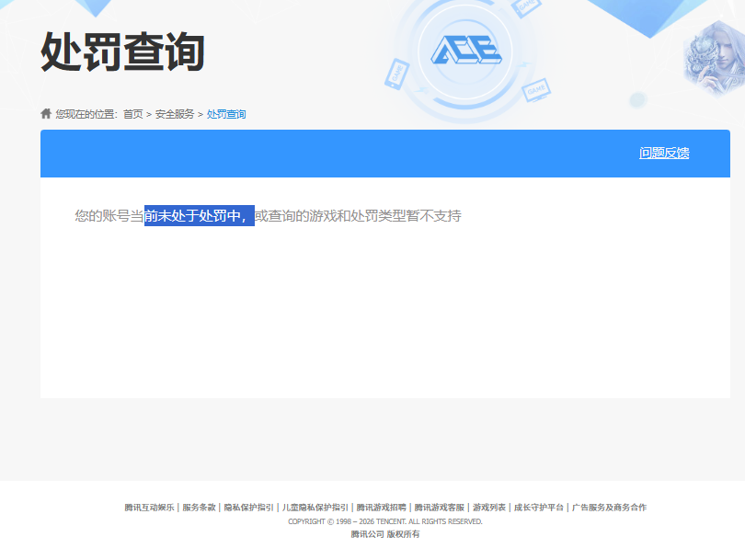Select the blue 处罚查询 breadcrumb item
Screen dimensions: 745x560
point(226,114)
